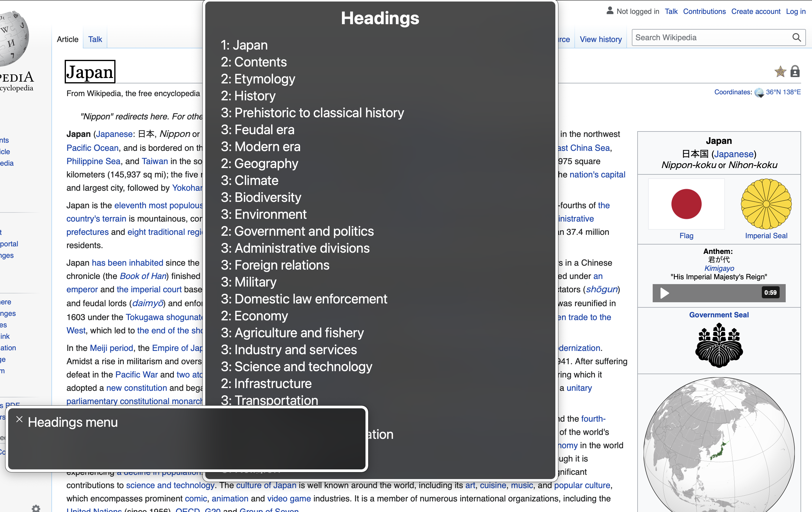
Task: Open the Government Seal paulownia image
Action: [719, 345]
